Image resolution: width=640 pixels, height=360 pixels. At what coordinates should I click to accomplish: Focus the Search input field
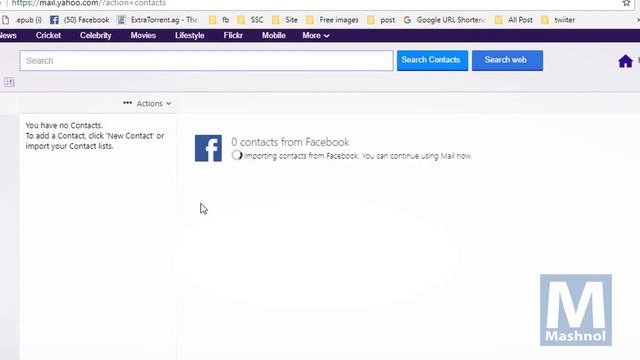click(x=207, y=61)
